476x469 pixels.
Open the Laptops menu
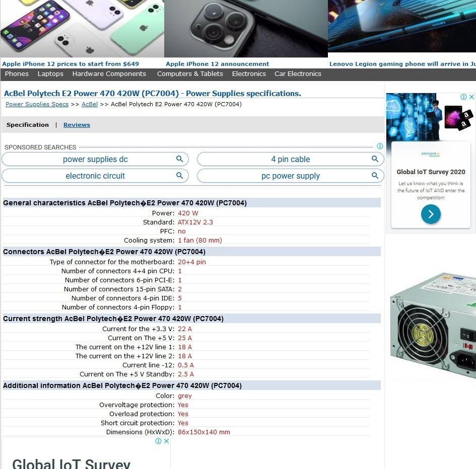(50, 73)
